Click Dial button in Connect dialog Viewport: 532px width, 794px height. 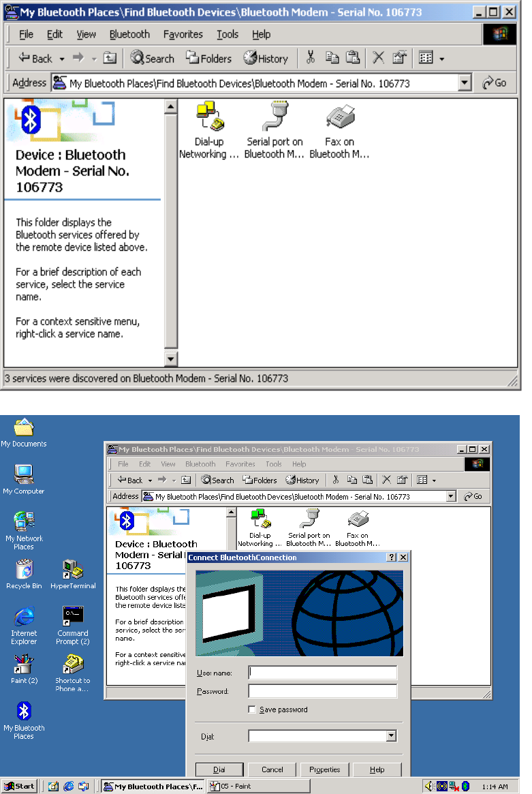tap(219, 769)
